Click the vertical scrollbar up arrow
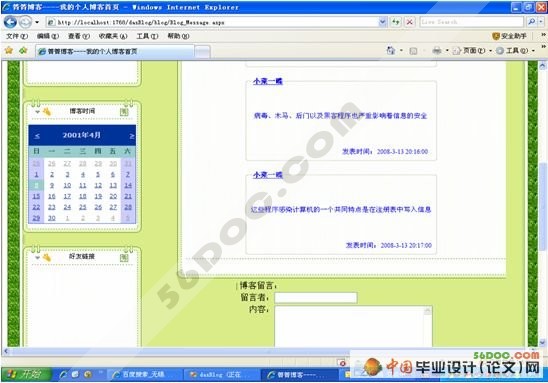 click(542, 65)
